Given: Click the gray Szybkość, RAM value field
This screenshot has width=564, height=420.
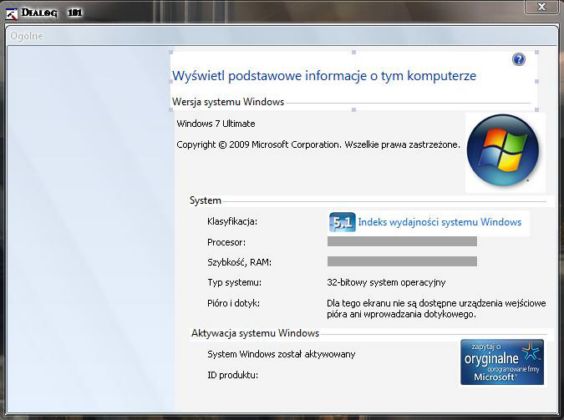Looking at the screenshot, I should click(x=402, y=261).
